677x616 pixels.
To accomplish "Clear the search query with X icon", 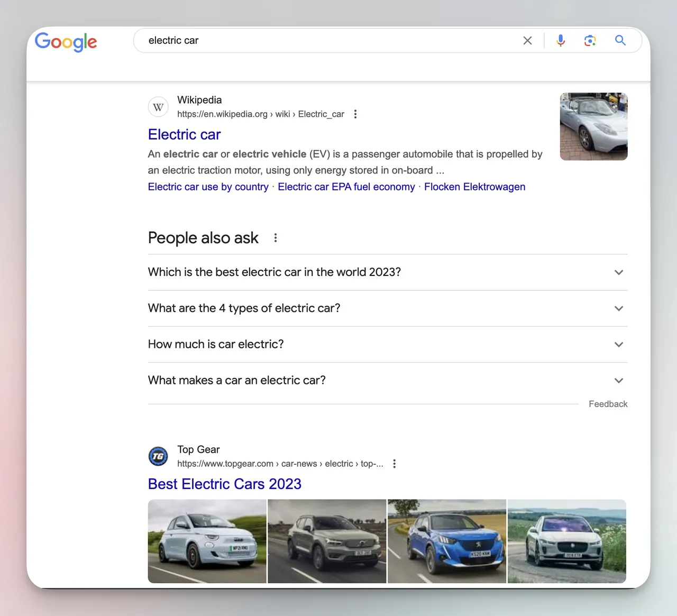I will tap(527, 41).
